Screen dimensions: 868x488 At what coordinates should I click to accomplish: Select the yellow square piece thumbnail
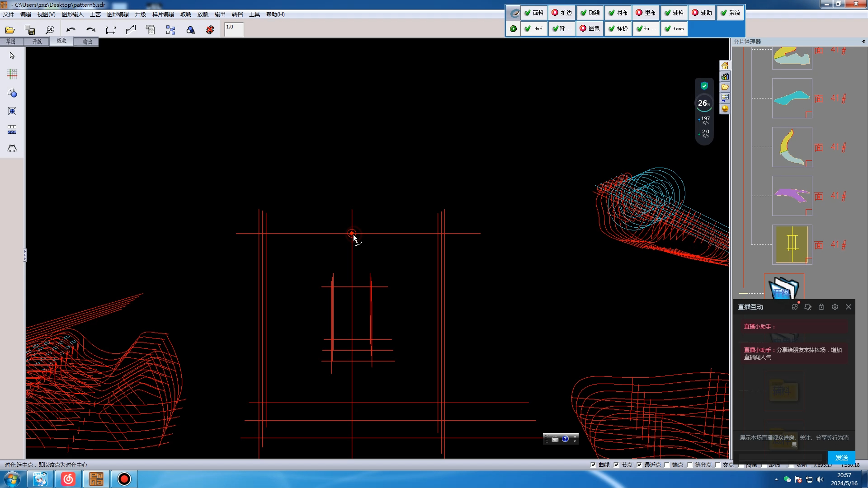click(x=792, y=244)
